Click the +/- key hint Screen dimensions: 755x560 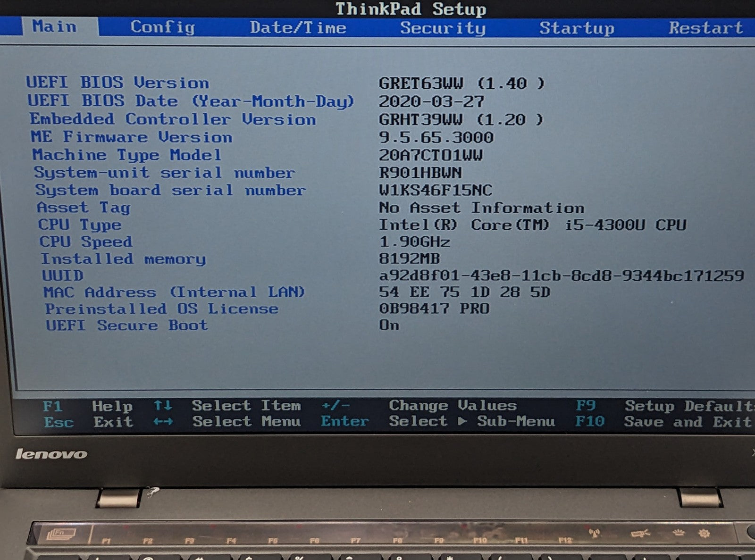click(x=336, y=405)
